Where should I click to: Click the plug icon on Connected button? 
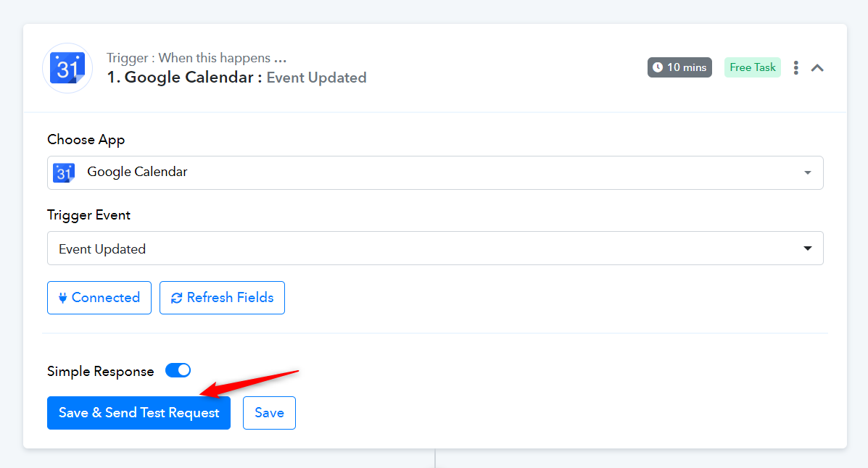click(62, 298)
